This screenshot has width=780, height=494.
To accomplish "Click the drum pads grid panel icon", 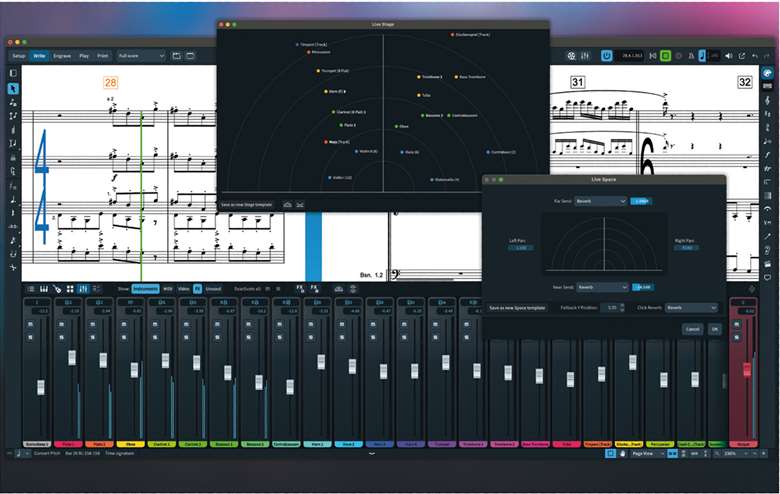I will (69, 288).
